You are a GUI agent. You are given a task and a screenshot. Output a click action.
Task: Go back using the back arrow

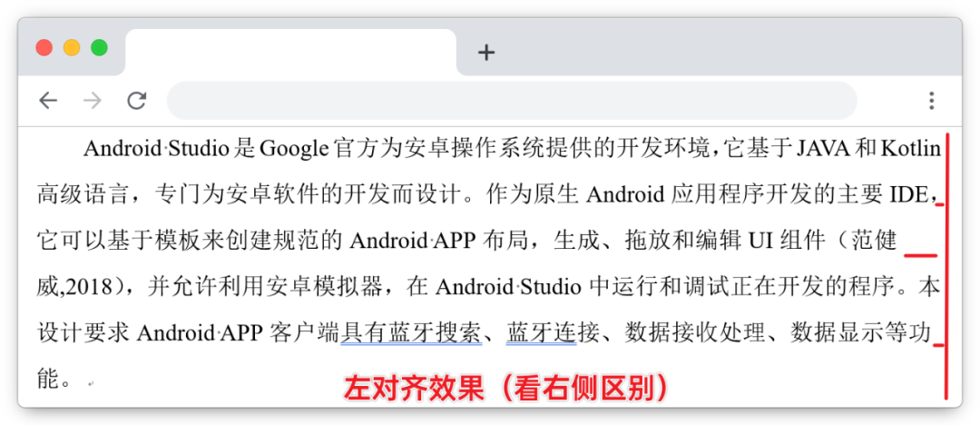tap(48, 100)
